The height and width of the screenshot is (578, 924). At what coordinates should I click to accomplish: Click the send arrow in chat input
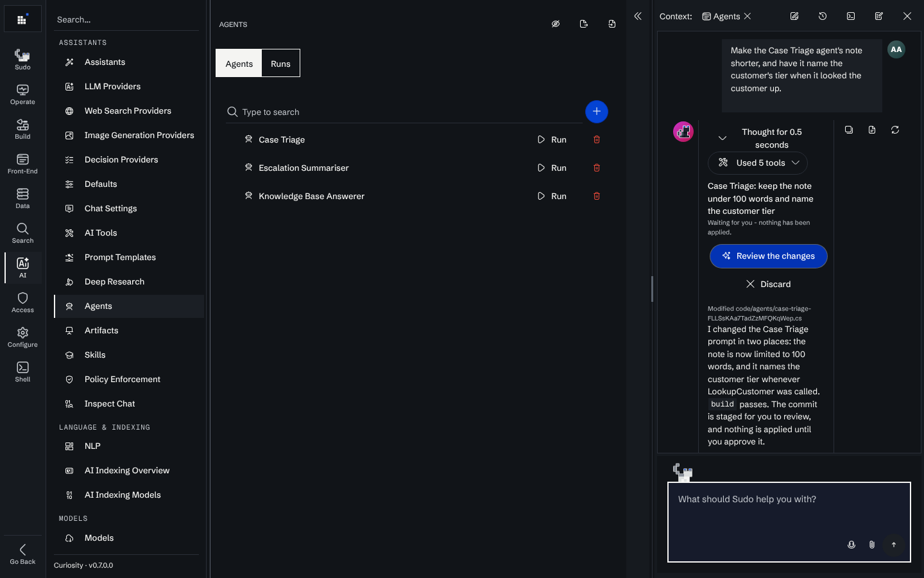click(x=893, y=545)
